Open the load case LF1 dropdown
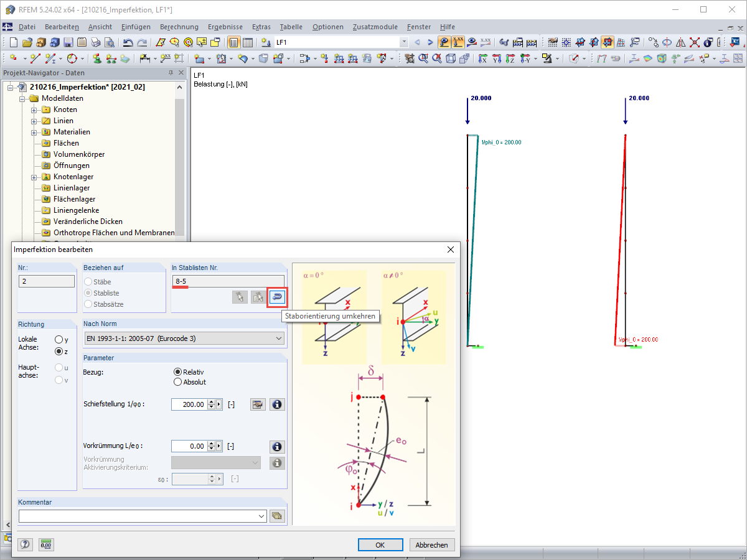Screen dimensions: 747x560 (404, 42)
